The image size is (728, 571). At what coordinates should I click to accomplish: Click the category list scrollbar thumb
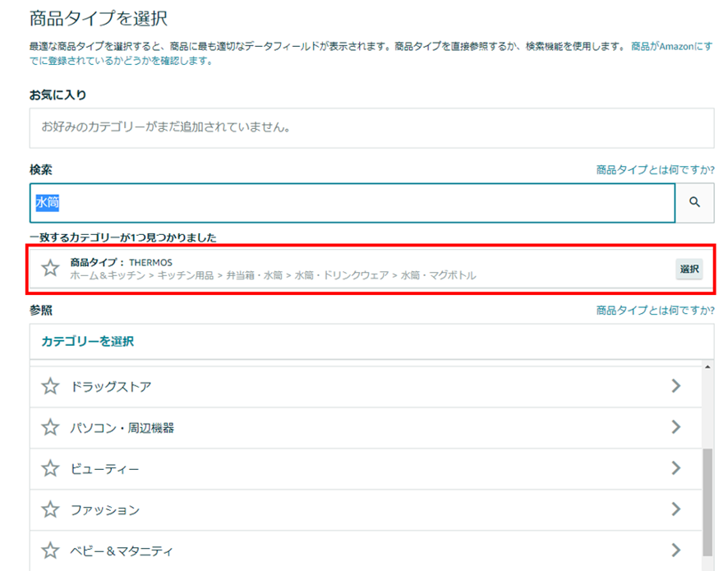click(x=707, y=502)
